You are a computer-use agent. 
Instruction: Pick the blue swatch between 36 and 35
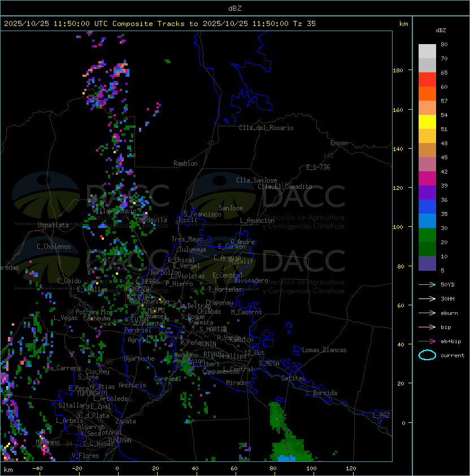[427, 207]
